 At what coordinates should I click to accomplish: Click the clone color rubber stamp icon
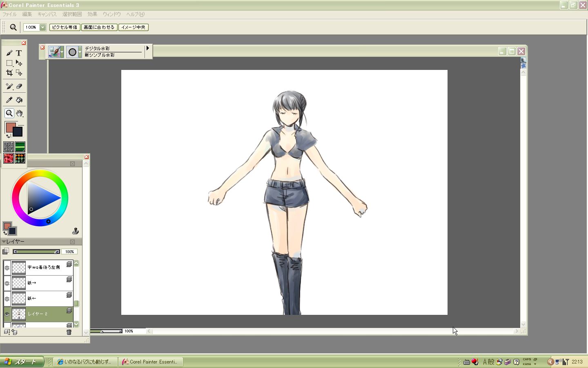coord(75,231)
